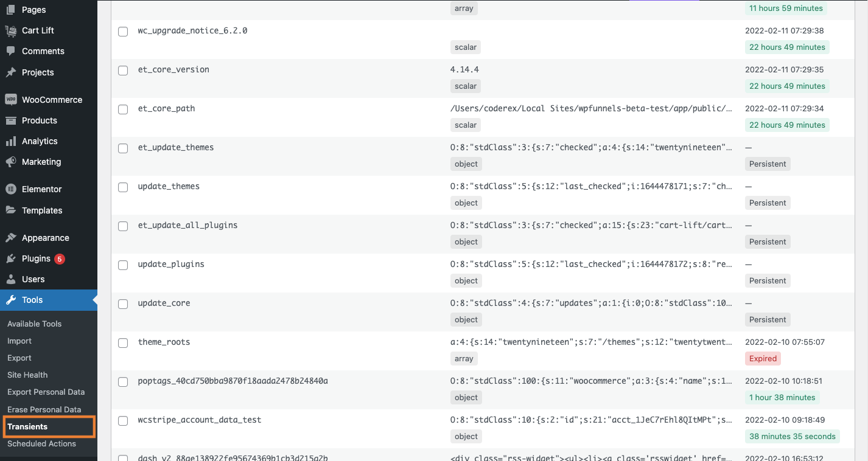Click the Tools wrench icon
This screenshot has height=461, width=868.
point(11,300)
